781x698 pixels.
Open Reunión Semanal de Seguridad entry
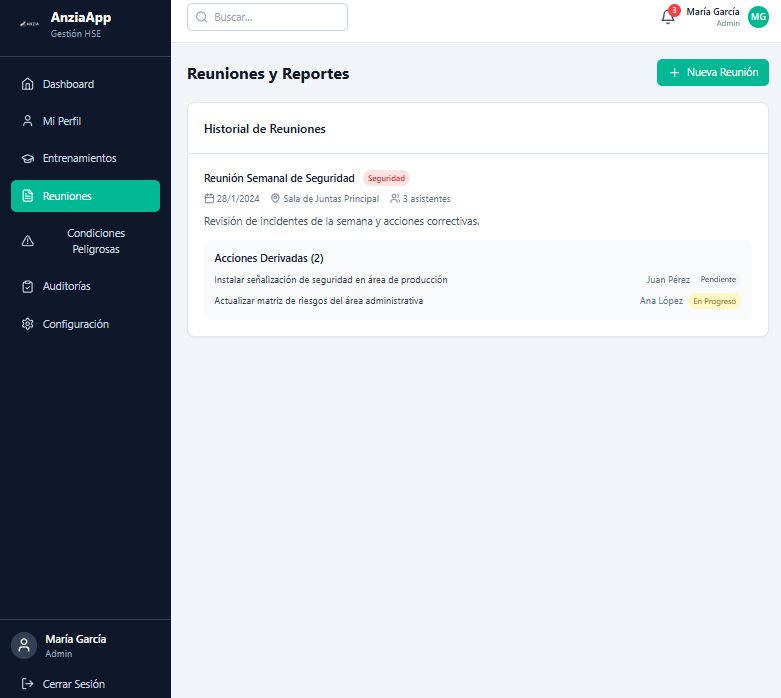pos(279,178)
